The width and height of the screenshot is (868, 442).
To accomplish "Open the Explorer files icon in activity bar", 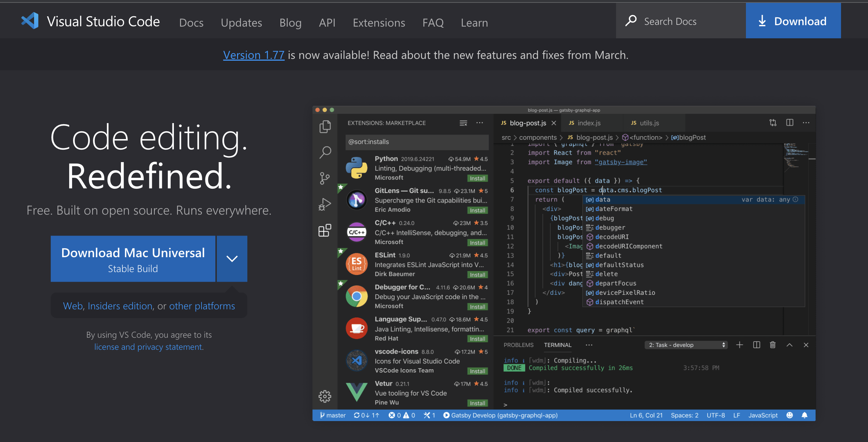I will [x=325, y=127].
